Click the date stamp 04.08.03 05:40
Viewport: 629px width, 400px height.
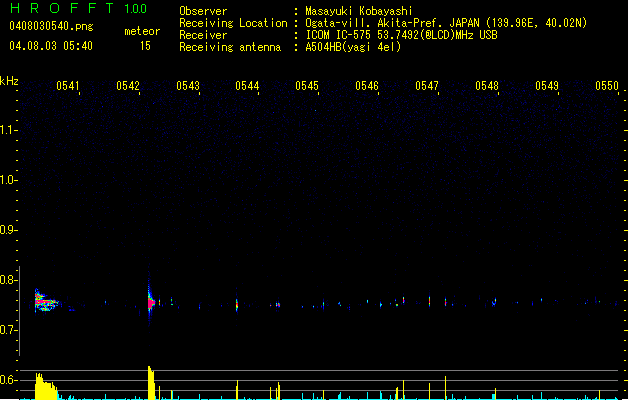51,46
